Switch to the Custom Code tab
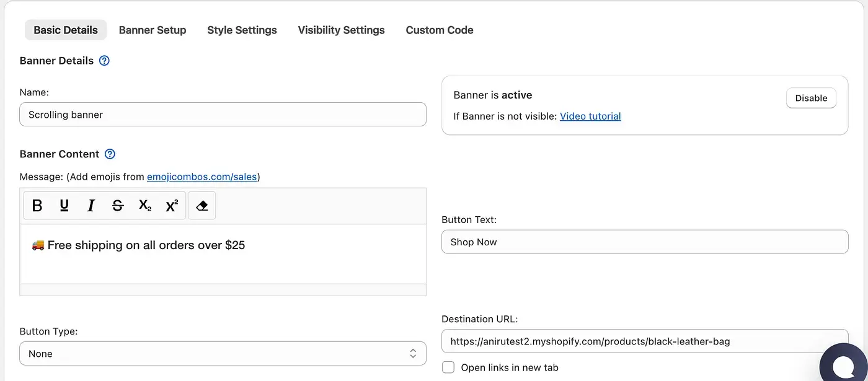Viewport: 868px width, 381px height. pyautogui.click(x=440, y=30)
